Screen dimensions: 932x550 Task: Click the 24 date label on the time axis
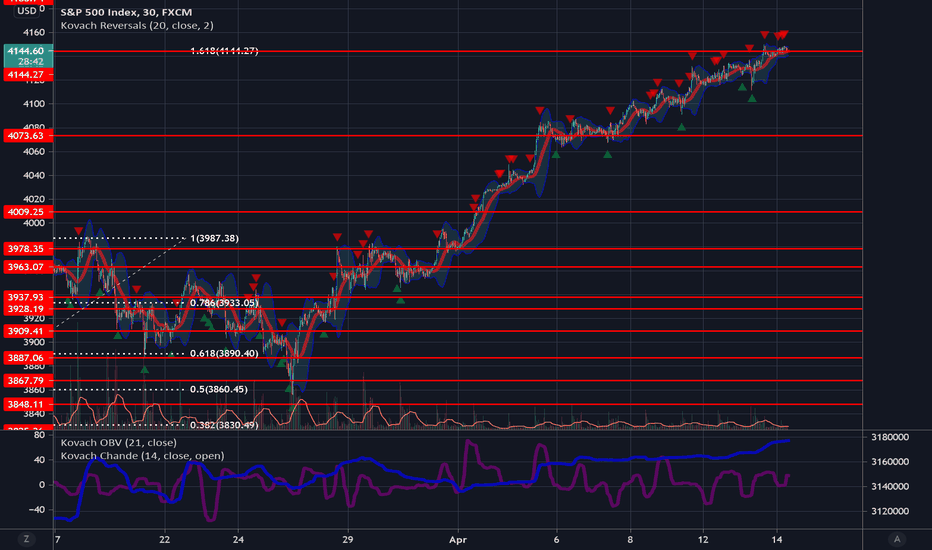[x=238, y=540]
